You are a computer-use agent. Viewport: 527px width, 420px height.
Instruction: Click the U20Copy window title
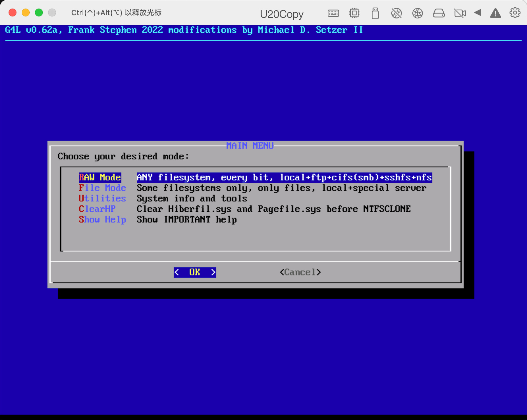[x=282, y=14]
